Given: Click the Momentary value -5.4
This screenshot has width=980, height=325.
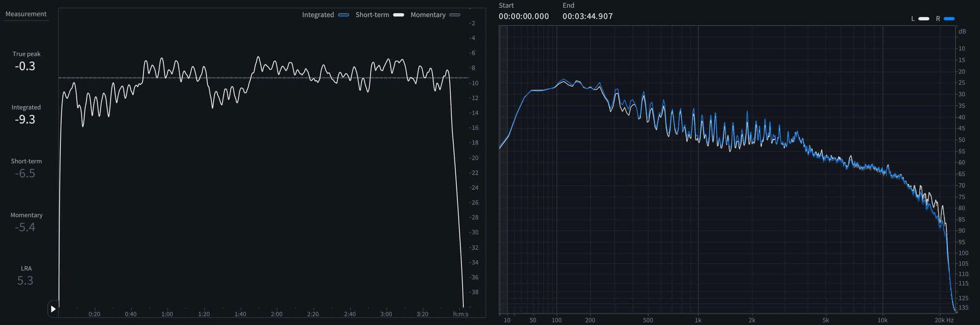Looking at the screenshot, I should click(x=25, y=227).
